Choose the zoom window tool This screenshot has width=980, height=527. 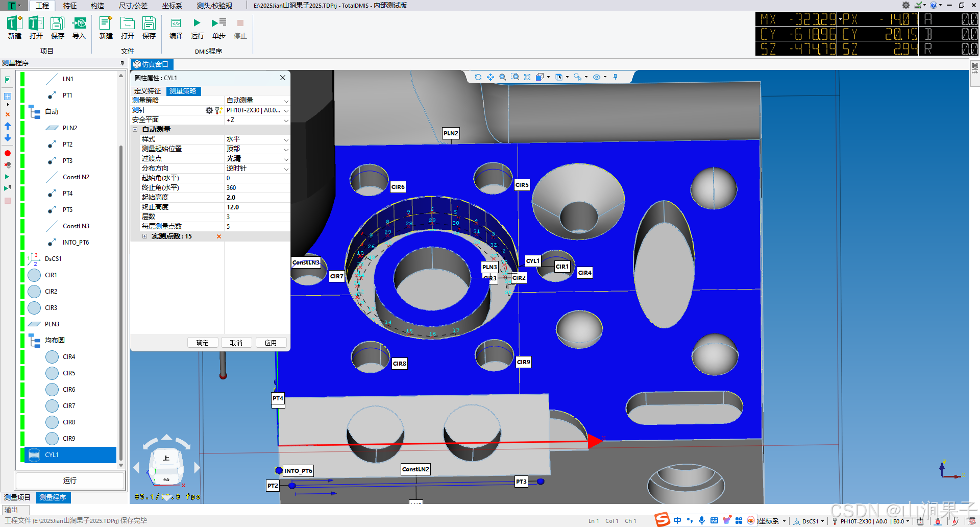(x=515, y=77)
